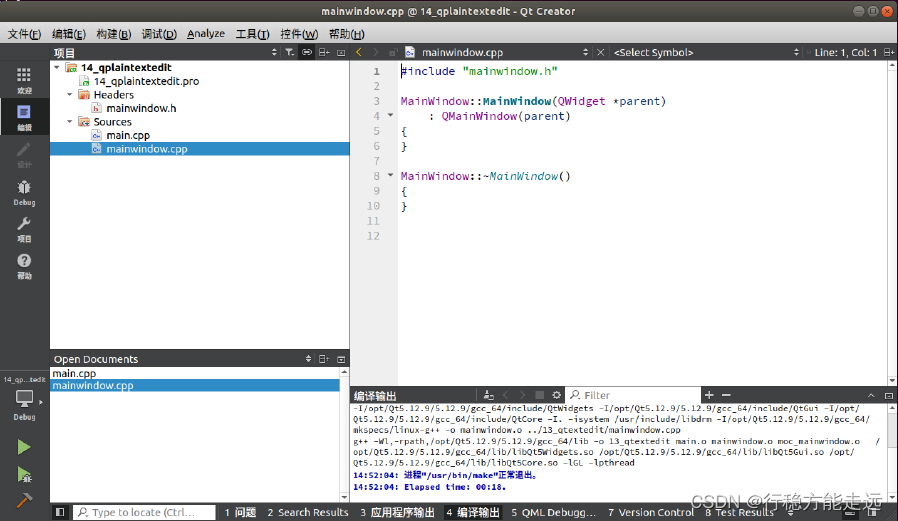Select mainwindow.h in project tree
Image resolution: width=898 pixels, height=521 pixels.
(x=141, y=108)
